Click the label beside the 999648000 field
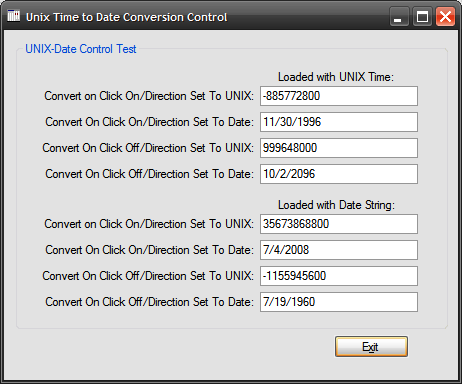The width and height of the screenshot is (462, 384). 148,148
